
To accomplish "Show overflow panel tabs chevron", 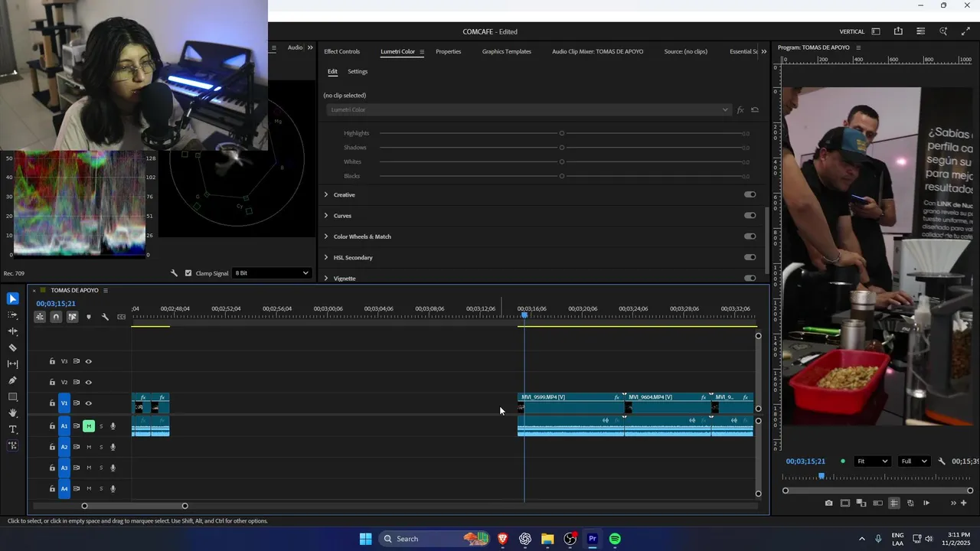I will click(x=763, y=51).
